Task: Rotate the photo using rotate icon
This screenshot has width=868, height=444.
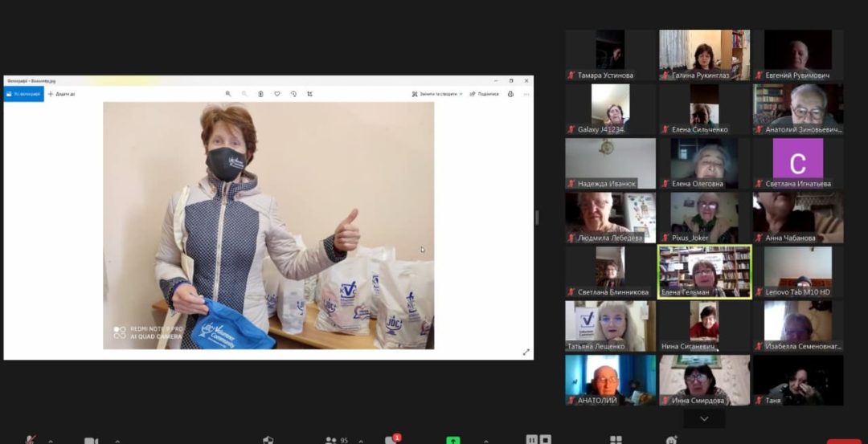Action: [x=293, y=94]
